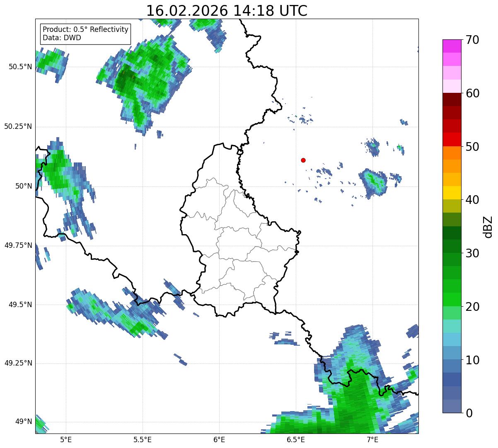Click the title "16.02.2026 14:18 UTC"
The width and height of the screenshot is (498, 448).
[227, 11]
